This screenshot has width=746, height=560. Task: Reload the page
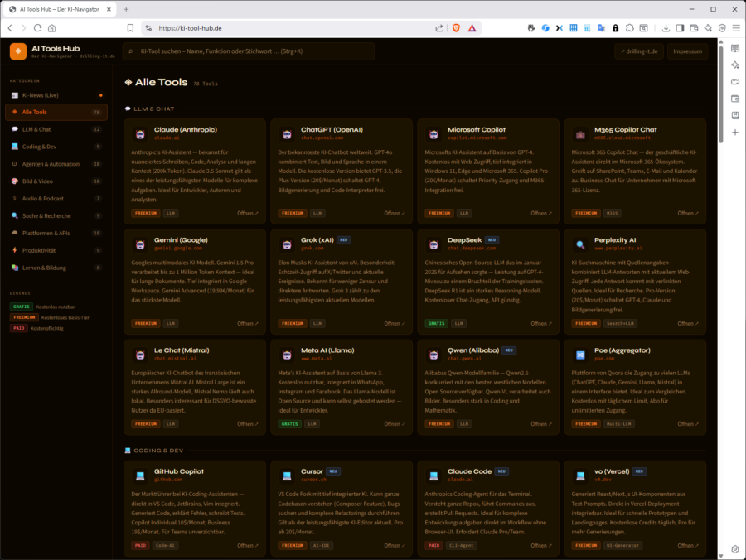37,27
